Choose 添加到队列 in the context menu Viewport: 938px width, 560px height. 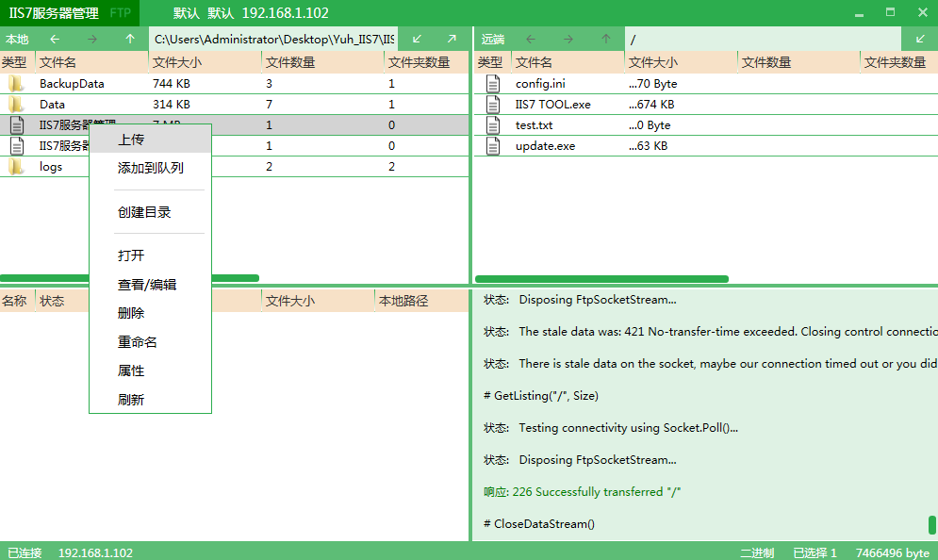click(x=150, y=168)
